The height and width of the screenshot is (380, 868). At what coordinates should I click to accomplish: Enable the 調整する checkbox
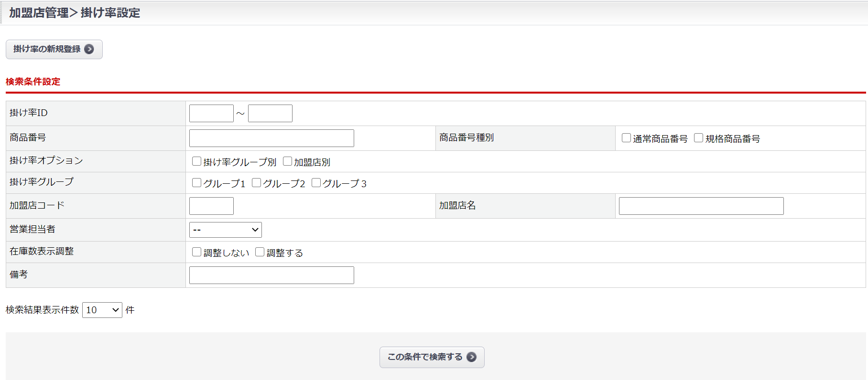[x=260, y=252]
